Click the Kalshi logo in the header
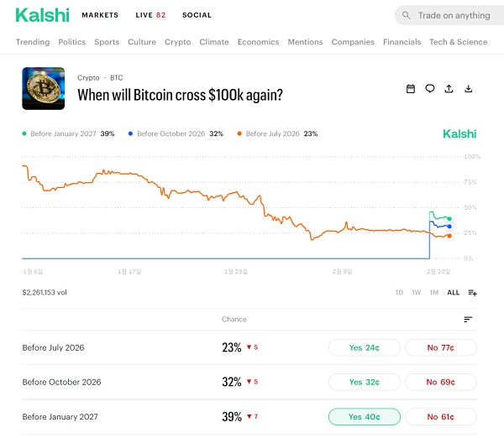Viewport: 504px width, 438px height. 40,15
